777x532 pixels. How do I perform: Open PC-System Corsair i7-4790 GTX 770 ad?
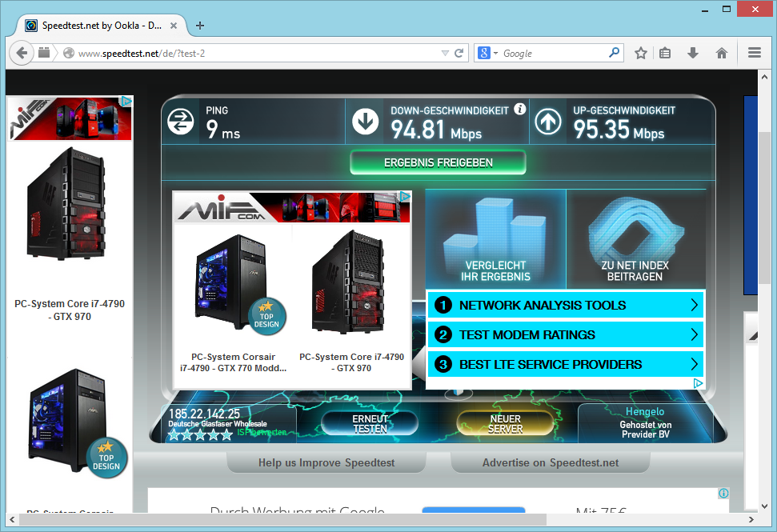pyautogui.click(x=233, y=362)
